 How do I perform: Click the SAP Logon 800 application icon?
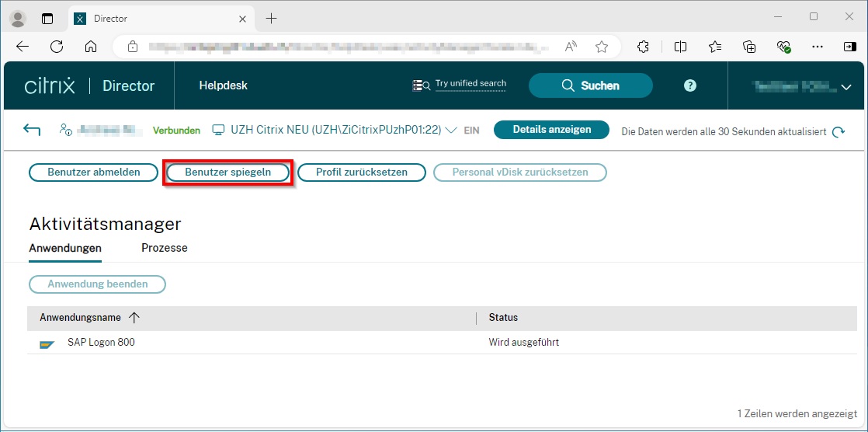click(x=47, y=343)
